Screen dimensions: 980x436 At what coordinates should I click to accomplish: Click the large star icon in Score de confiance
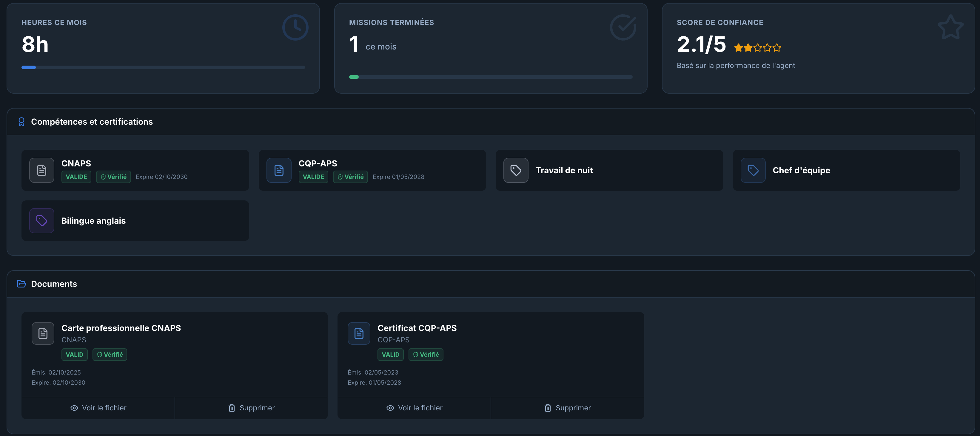click(x=951, y=27)
